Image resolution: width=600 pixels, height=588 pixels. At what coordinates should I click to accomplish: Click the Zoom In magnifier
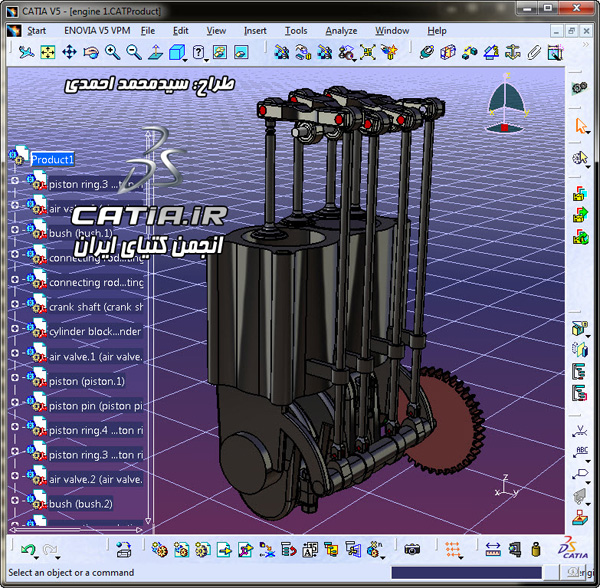click(112, 52)
